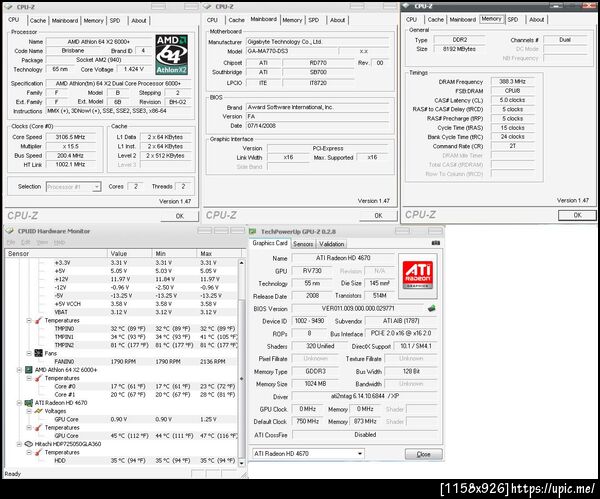Click the BIOS Version field in GPU-Z
The image size is (600, 499).
pyautogui.click(x=358, y=308)
